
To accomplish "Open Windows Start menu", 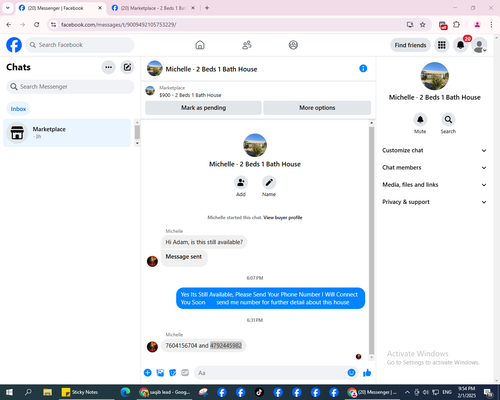I will [x=9, y=392].
